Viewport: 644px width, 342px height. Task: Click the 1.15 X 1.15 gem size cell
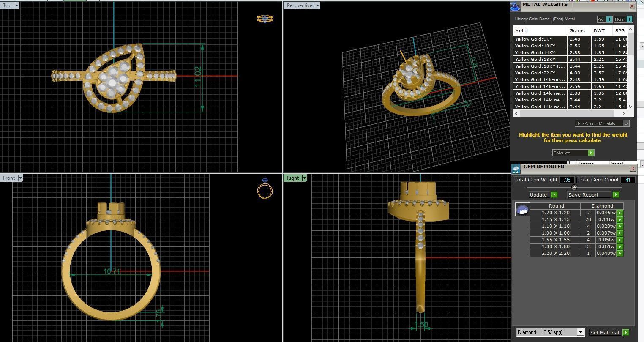coord(556,220)
